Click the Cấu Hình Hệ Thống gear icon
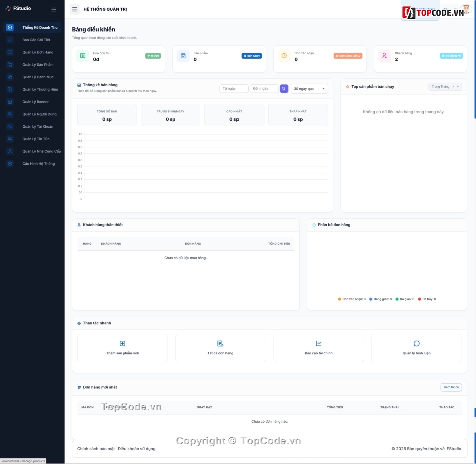 click(x=10, y=164)
